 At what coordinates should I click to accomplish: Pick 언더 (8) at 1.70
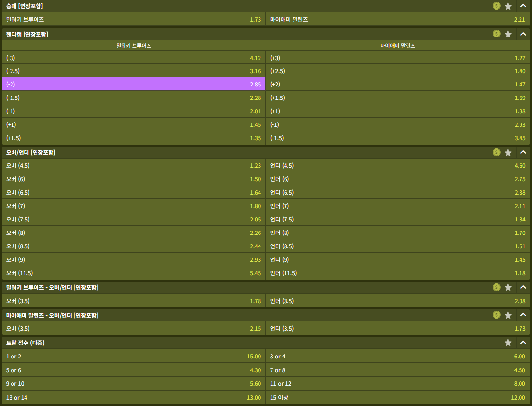coord(397,233)
